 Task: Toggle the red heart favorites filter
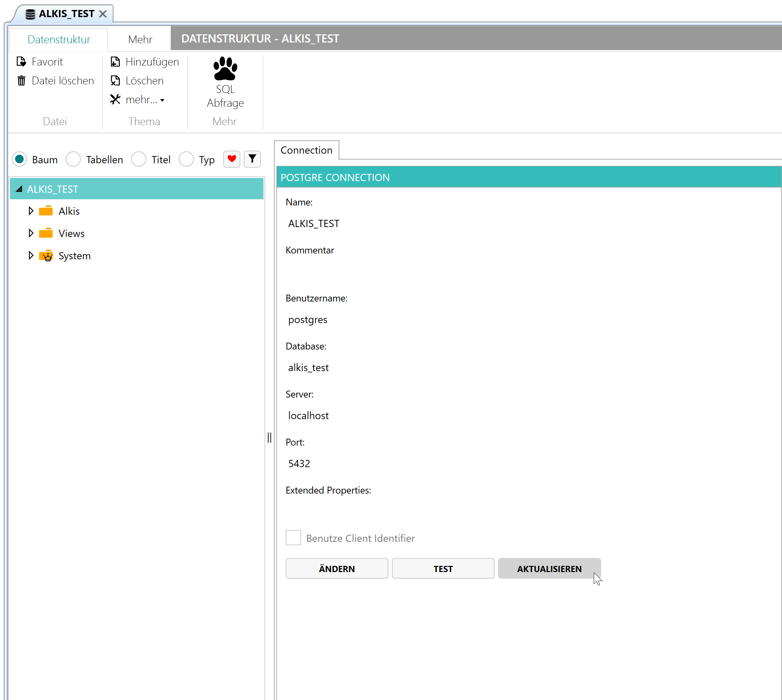point(231,159)
